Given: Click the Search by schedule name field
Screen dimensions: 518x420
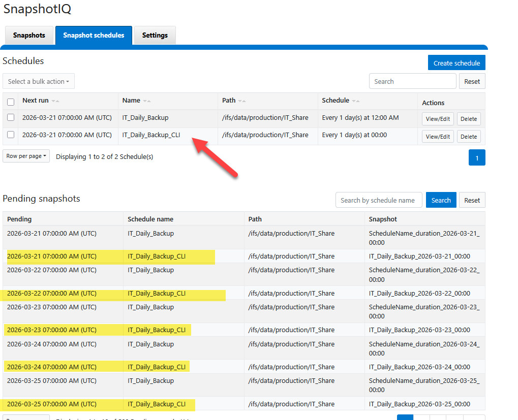Looking at the screenshot, I should coord(379,200).
